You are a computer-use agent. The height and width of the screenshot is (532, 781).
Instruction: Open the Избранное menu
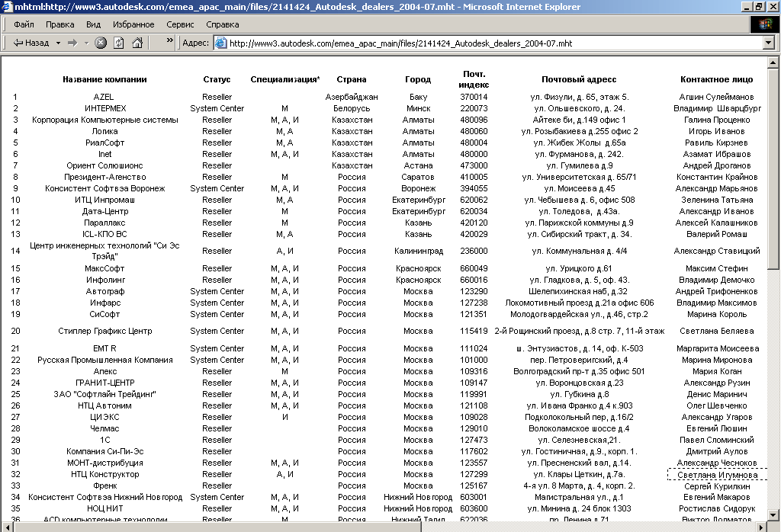coord(133,24)
